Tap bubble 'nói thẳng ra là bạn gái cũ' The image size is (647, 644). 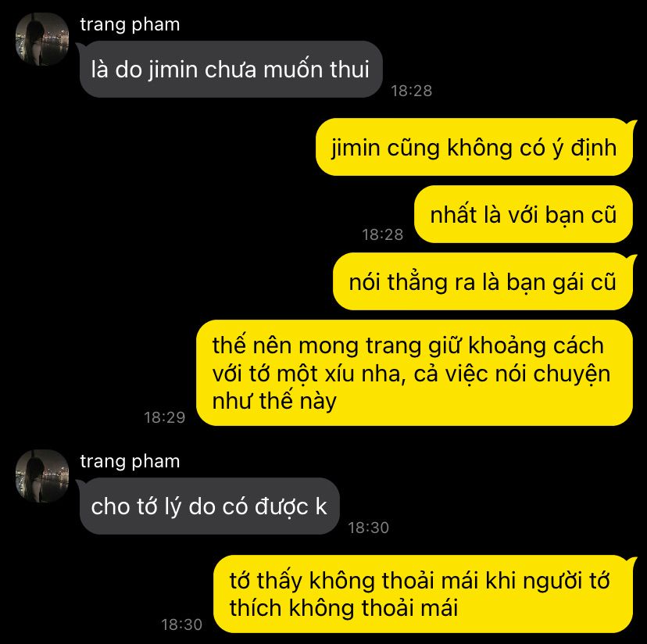[483, 281]
